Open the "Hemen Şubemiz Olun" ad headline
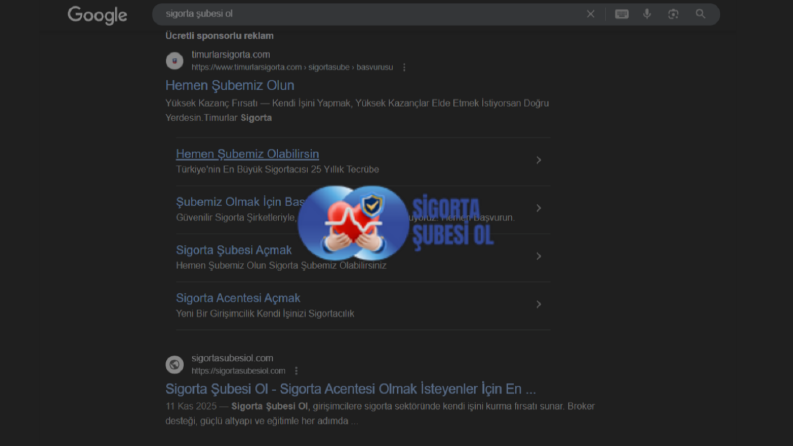The height and width of the screenshot is (446, 793). [230, 85]
